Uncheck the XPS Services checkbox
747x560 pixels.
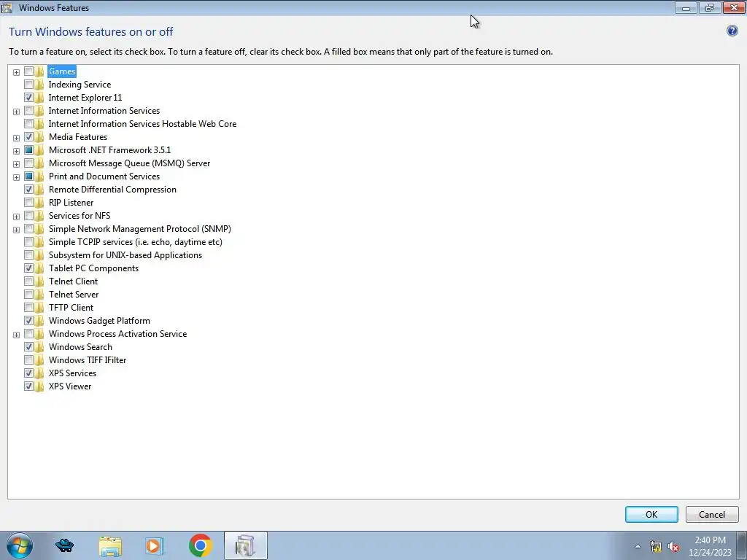(x=28, y=373)
